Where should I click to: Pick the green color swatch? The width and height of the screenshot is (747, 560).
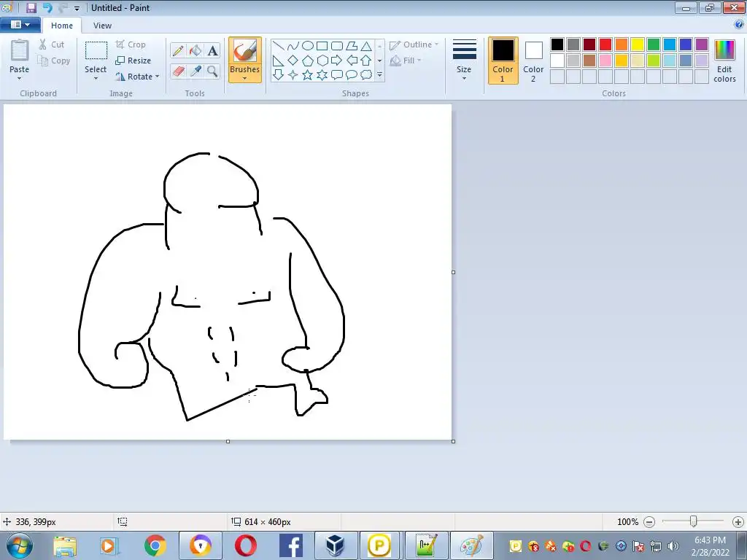(654, 44)
